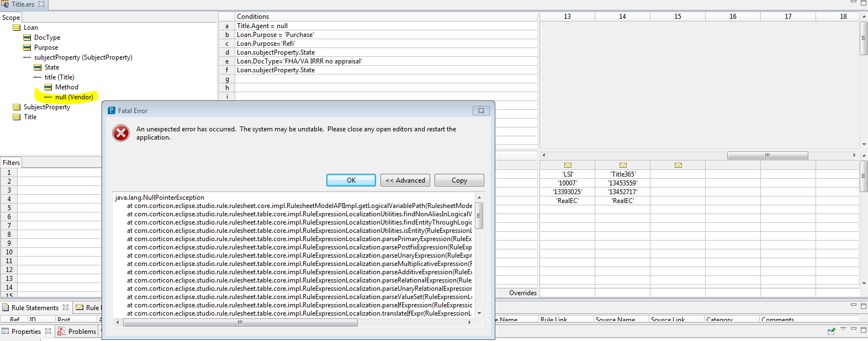Screen dimensions: 868x341
Task: Click the red error icon in dialog
Action: pos(121,133)
